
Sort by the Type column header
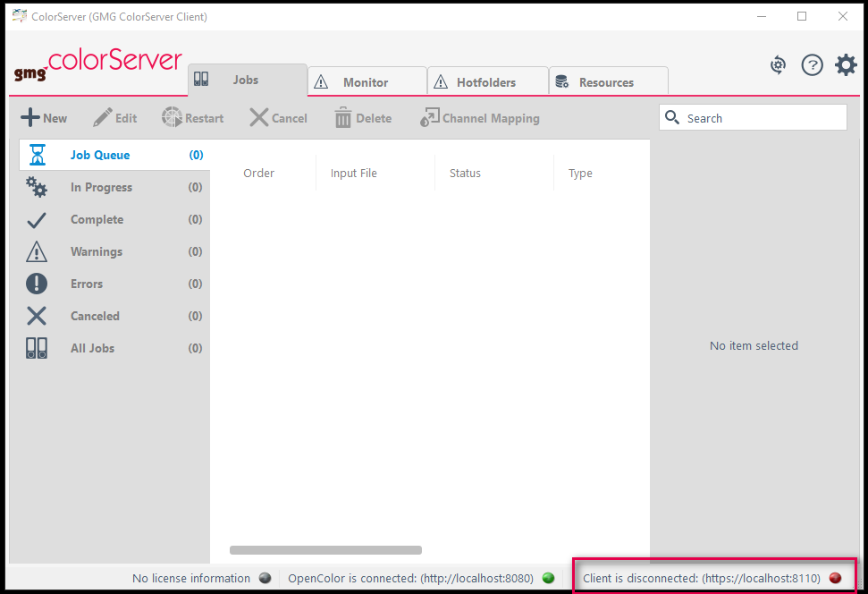coord(580,174)
